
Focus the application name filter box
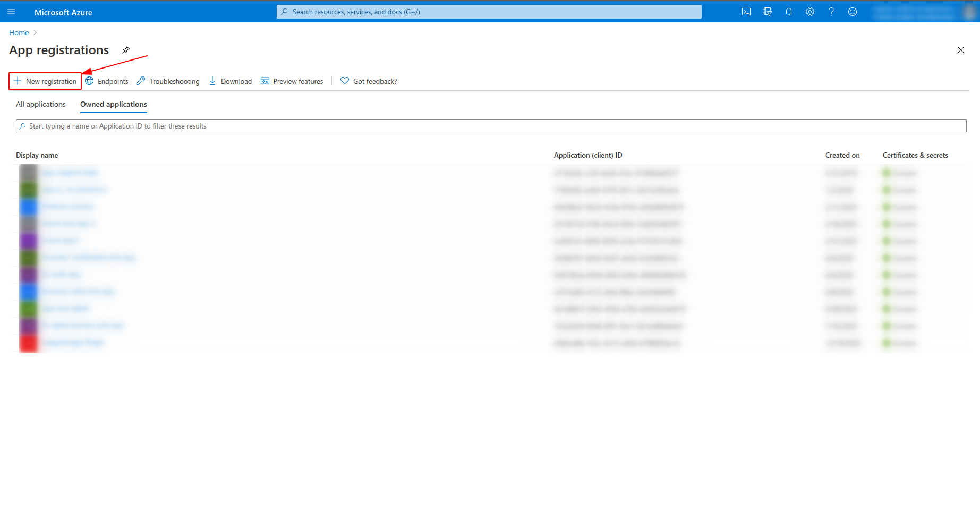(x=491, y=126)
